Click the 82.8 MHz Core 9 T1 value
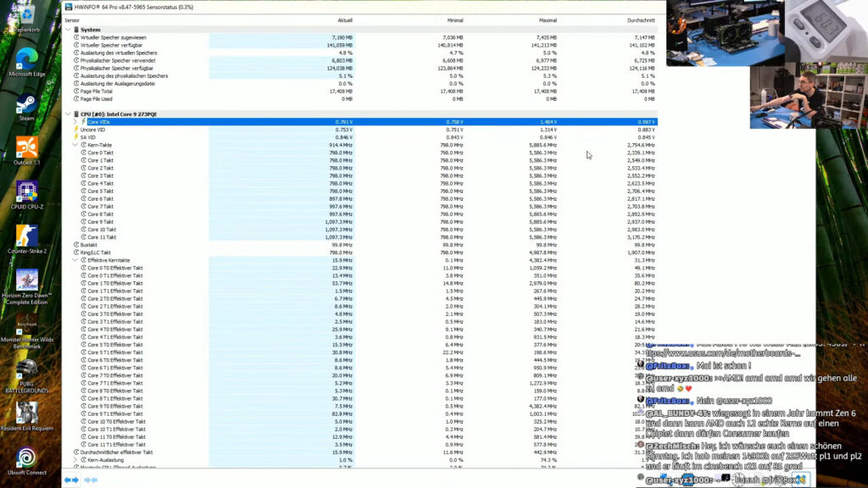 point(342,413)
